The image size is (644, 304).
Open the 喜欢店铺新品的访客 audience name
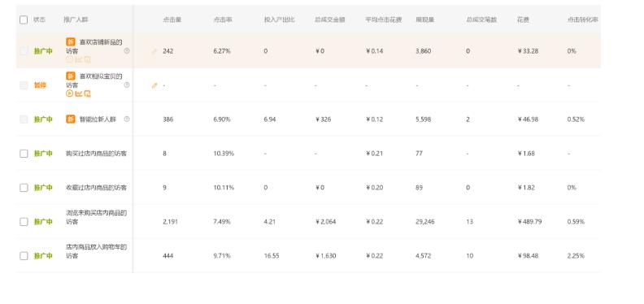click(94, 46)
